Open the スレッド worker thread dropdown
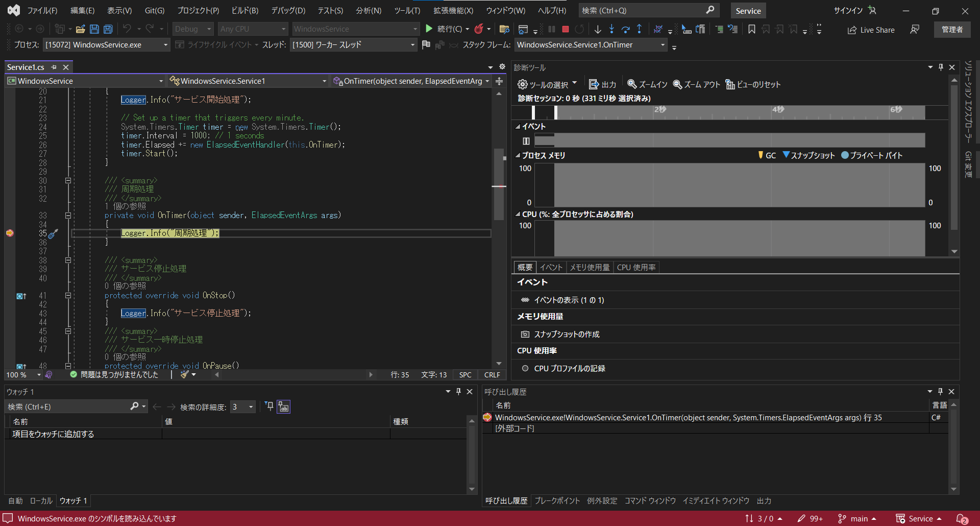 click(x=412, y=45)
